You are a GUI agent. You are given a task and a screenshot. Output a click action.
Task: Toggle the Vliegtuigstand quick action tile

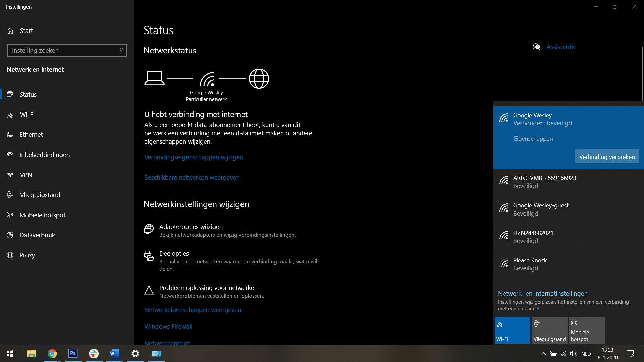549,330
